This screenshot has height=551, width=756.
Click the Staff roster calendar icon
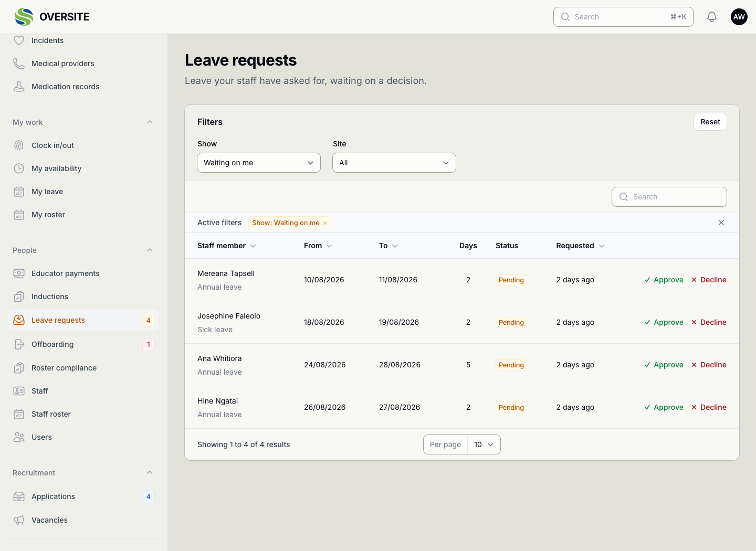click(19, 414)
